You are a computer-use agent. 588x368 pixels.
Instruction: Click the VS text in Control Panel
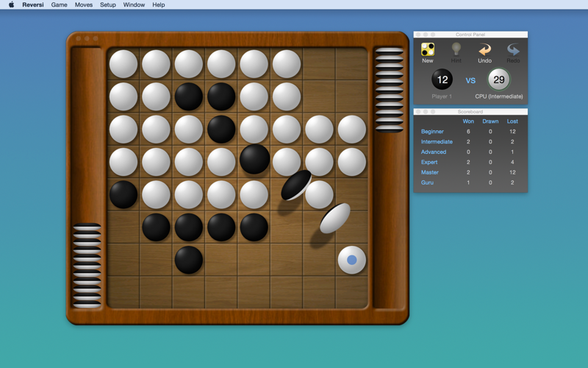(470, 80)
